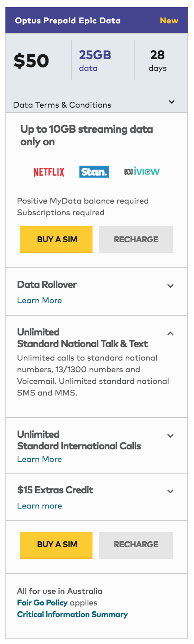Collapse Unlimited Standard National Talk & Text
This screenshot has height=644, width=194.
tap(170, 333)
